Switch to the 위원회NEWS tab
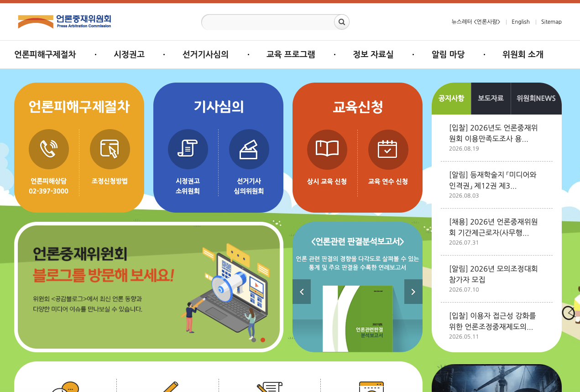The image size is (580, 392). 536,99
